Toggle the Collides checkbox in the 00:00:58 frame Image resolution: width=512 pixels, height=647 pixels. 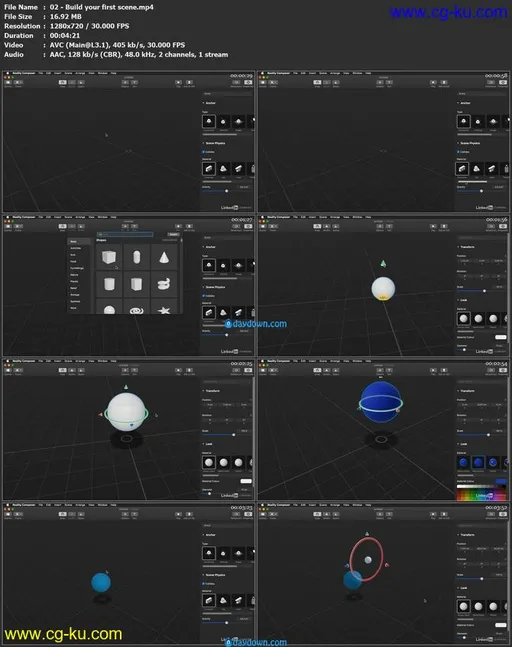coord(459,152)
